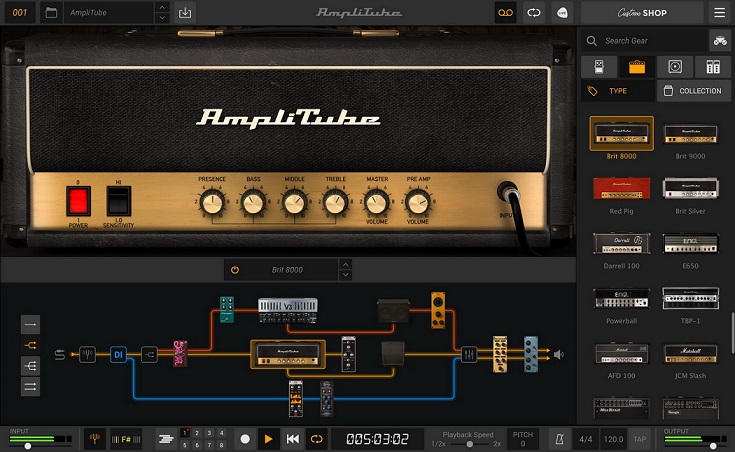735x452 pixels.
Task: Choose the JCM Slash amp
Action: 690,353
